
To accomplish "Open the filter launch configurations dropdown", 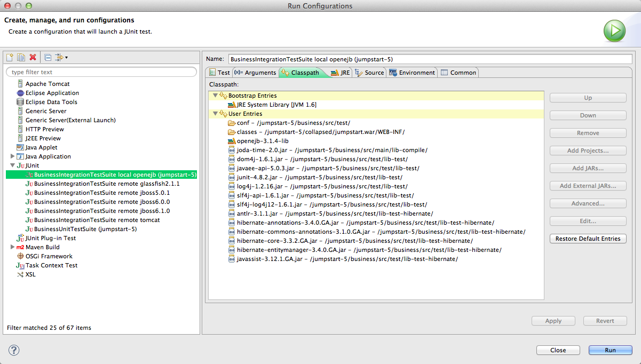I will (x=61, y=57).
